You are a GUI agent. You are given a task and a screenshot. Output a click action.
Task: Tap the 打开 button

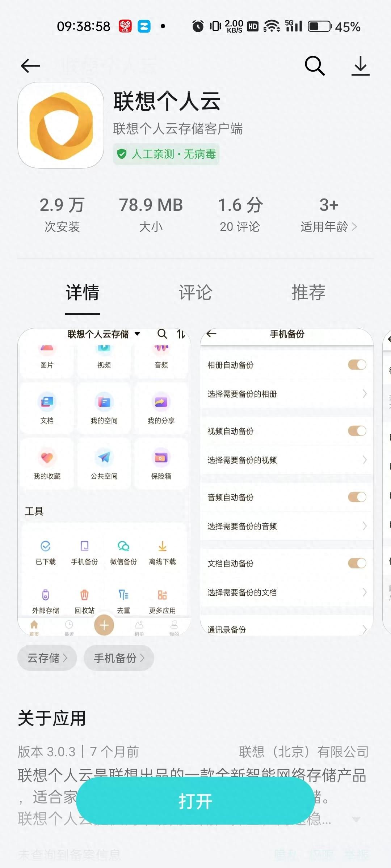click(x=195, y=801)
